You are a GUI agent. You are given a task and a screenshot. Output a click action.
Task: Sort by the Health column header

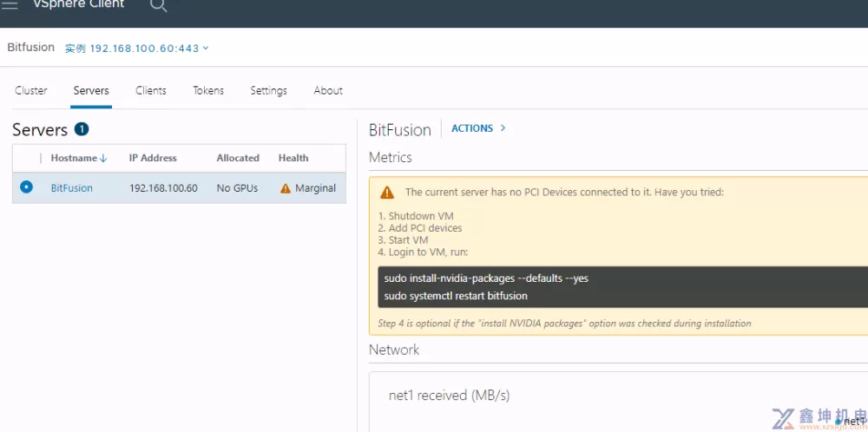[x=293, y=158]
